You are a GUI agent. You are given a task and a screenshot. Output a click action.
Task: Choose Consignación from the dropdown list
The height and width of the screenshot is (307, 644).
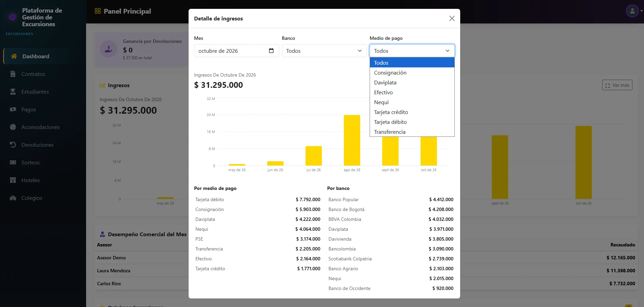[x=412, y=72]
